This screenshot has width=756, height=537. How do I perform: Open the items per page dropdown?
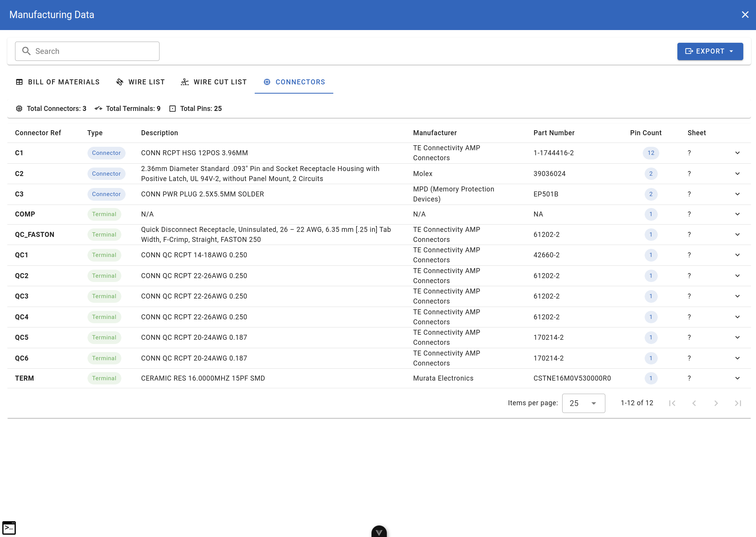(583, 403)
